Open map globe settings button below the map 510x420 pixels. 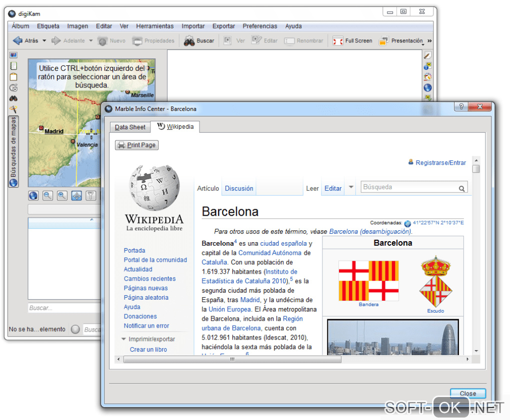[x=33, y=196]
